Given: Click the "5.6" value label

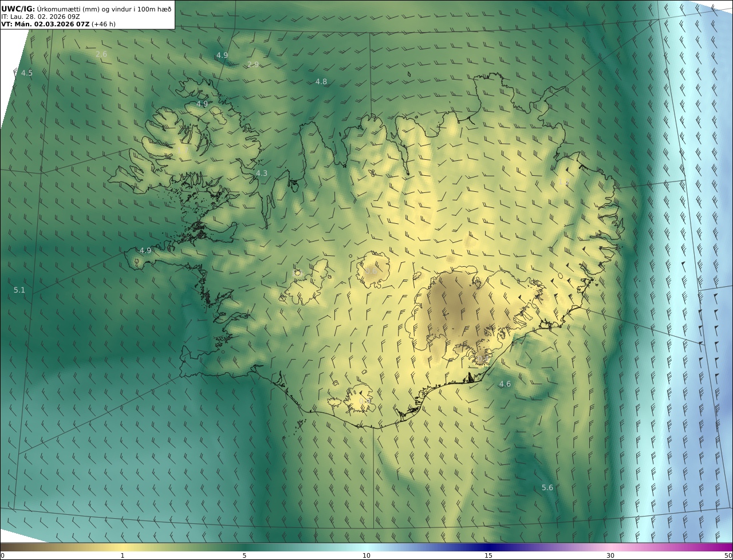Looking at the screenshot, I should 547,488.
